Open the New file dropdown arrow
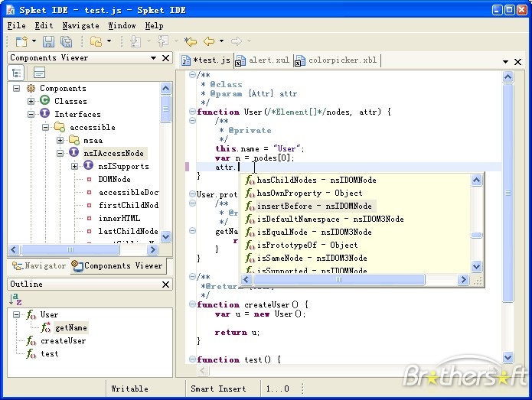This screenshot has width=532, height=400. pyautogui.click(x=34, y=41)
